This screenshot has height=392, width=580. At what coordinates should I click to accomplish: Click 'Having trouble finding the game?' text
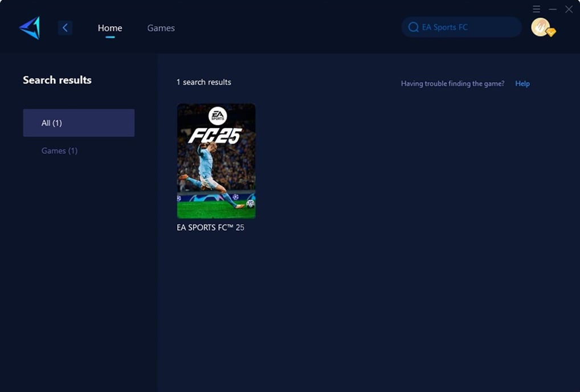(453, 84)
